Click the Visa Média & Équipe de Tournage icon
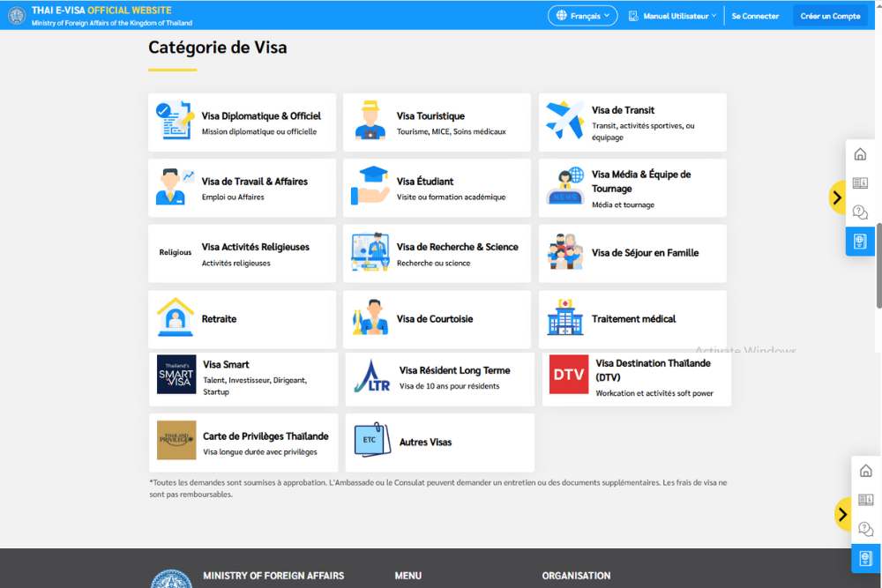The image size is (882, 588). [x=564, y=187]
